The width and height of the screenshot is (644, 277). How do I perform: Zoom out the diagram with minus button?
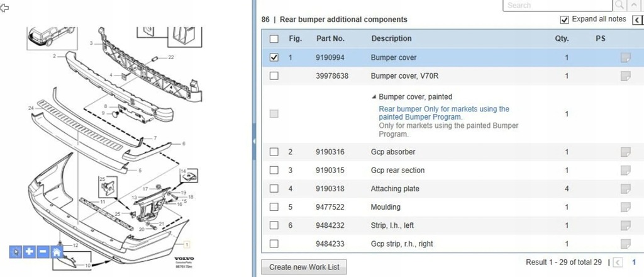coord(43,252)
